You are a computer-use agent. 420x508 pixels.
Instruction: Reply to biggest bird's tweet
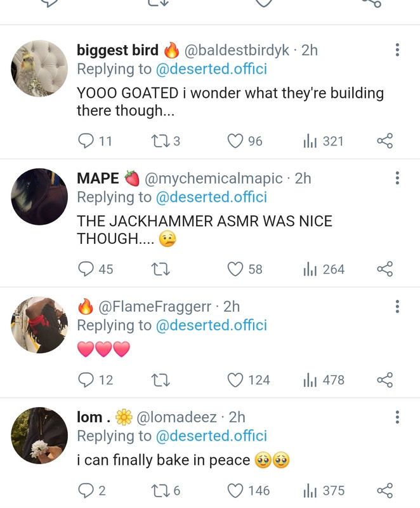(x=95, y=141)
